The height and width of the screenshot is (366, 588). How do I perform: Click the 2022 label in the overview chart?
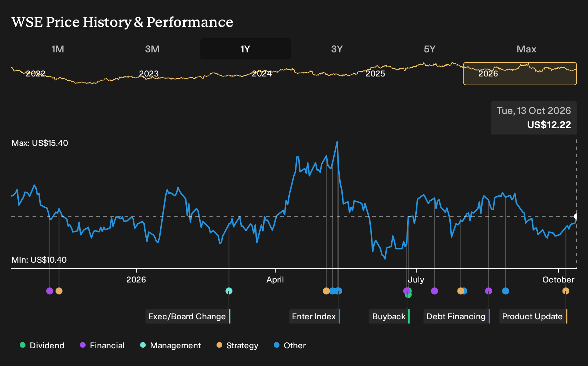(36, 74)
